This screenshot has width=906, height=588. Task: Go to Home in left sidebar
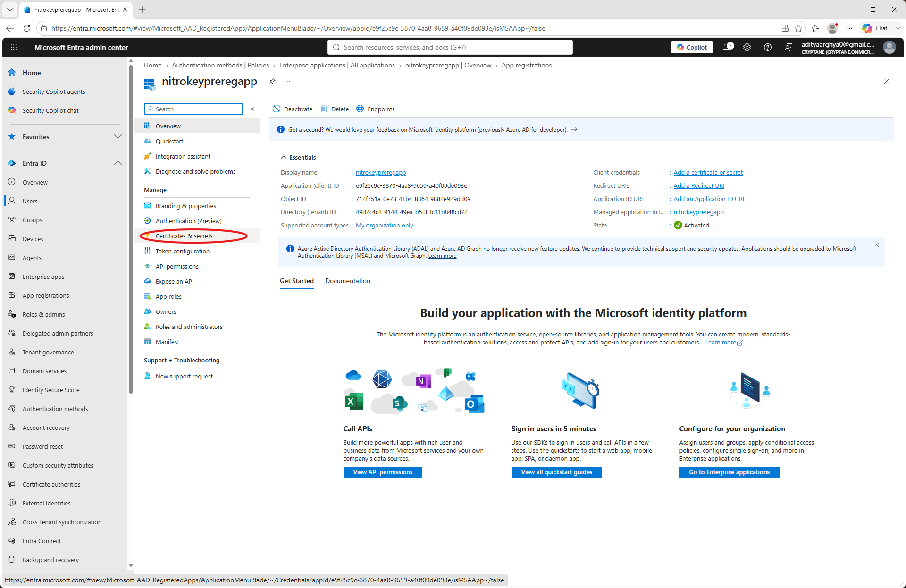coord(64,73)
